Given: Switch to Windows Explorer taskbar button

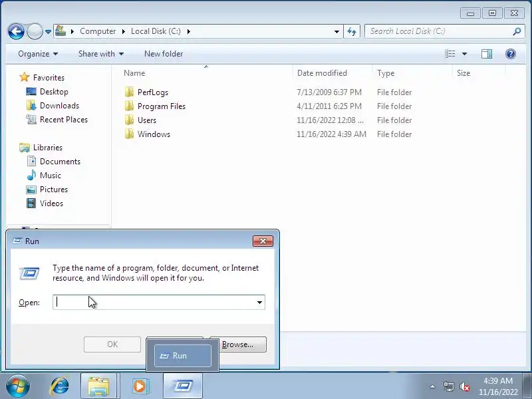Looking at the screenshot, I should coord(98,386).
